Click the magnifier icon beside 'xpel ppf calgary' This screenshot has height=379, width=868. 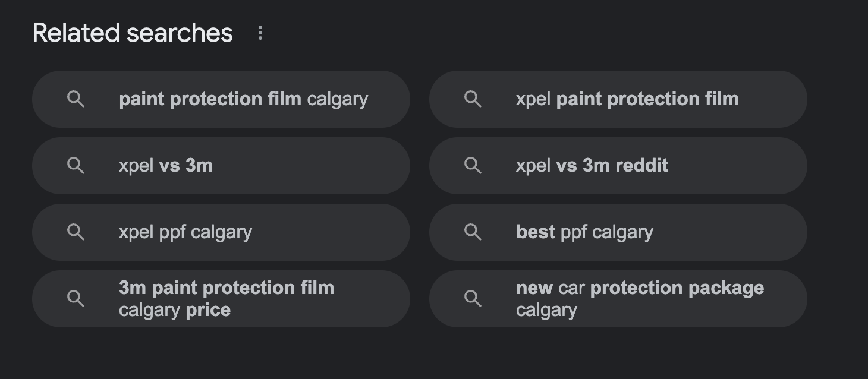point(76,232)
